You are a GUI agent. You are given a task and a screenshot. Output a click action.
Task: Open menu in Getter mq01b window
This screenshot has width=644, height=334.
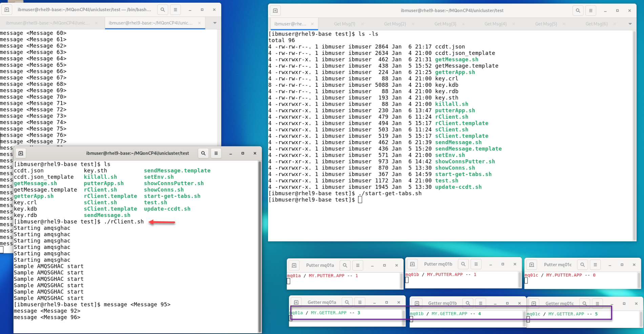coord(481,303)
